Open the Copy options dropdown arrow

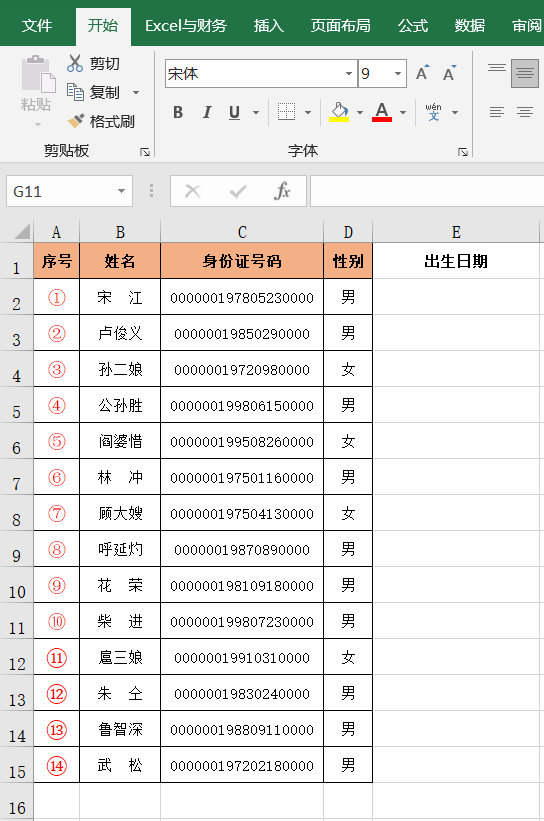pos(136,93)
